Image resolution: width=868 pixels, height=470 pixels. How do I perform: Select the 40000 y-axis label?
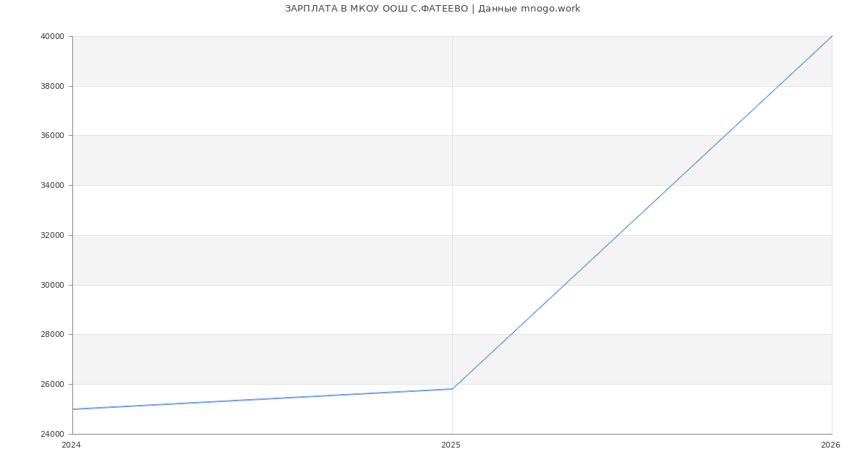(53, 37)
